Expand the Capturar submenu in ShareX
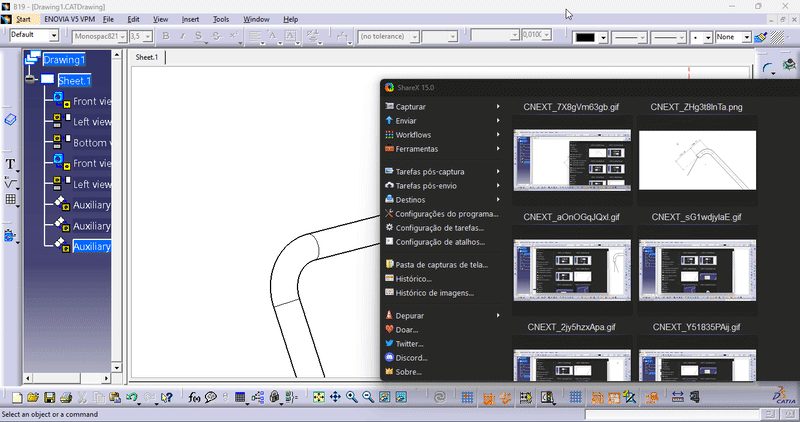 pyautogui.click(x=442, y=107)
